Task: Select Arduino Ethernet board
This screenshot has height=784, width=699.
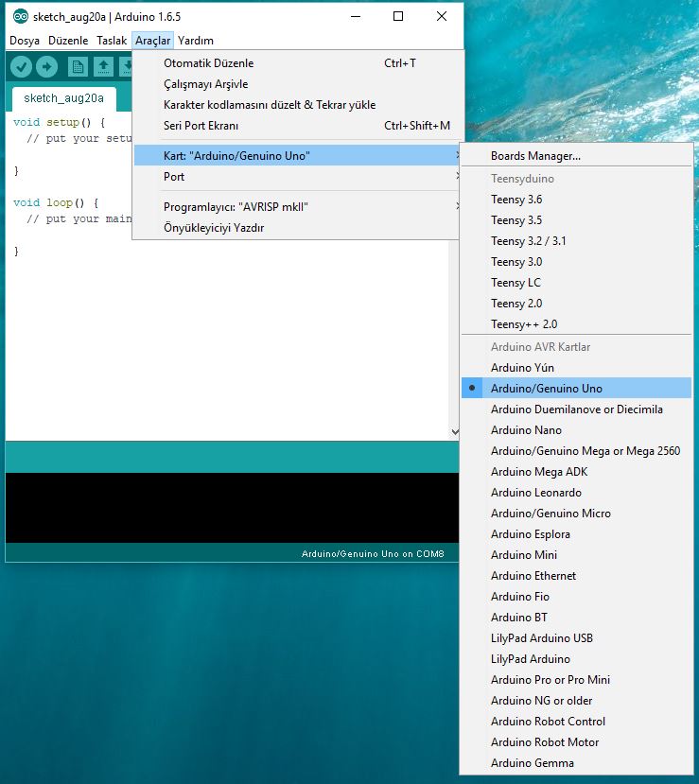Action: coord(576,576)
